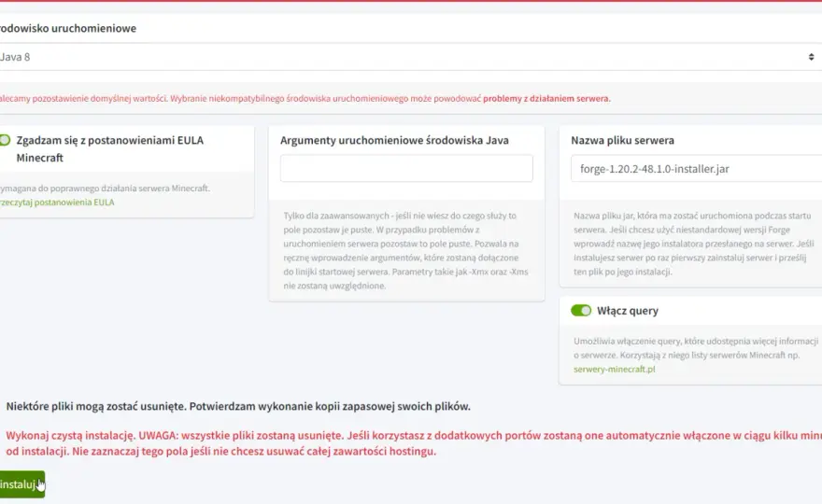The image size is (822, 504).
Task: Click the 'Nazwa pliku jar' description paragraph
Action: pyautogui.click(x=693, y=244)
